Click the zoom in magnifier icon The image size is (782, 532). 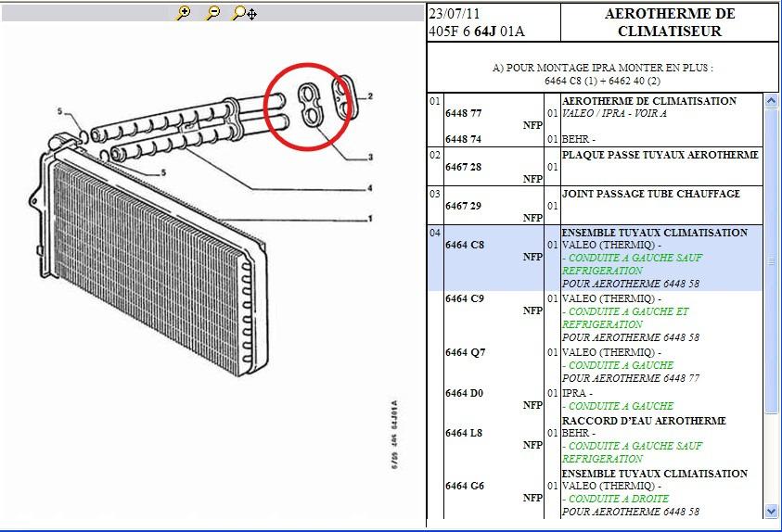[184, 13]
